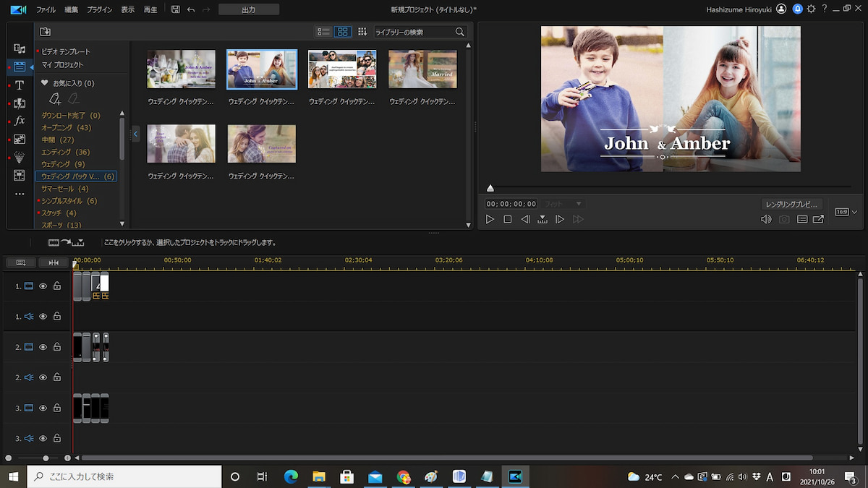Click the snapshot camera icon in preview
This screenshot has height=488, width=868.
click(784, 219)
